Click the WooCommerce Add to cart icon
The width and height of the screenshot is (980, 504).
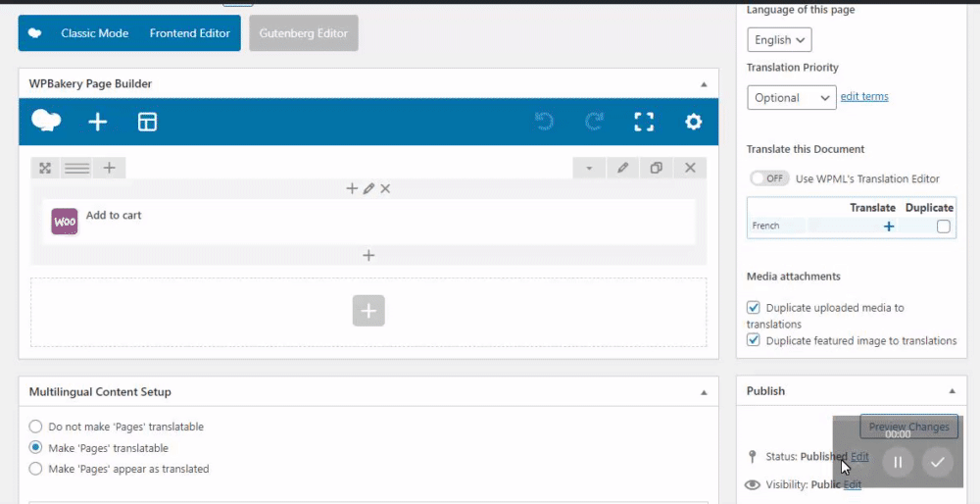coord(65,222)
